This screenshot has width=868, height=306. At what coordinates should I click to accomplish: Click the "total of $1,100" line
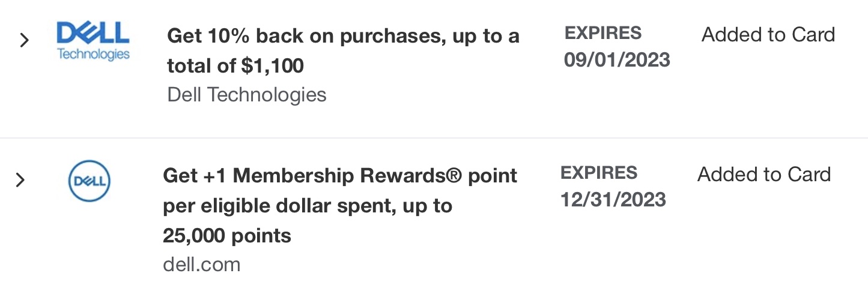[235, 66]
